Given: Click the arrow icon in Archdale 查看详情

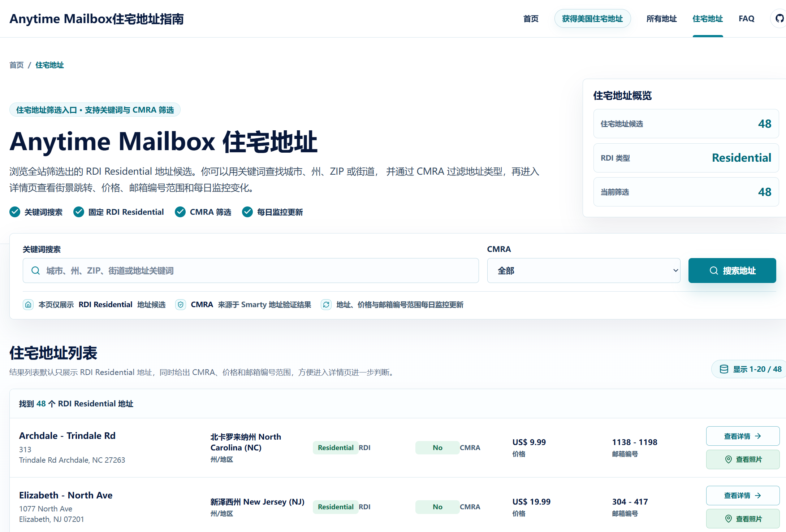Looking at the screenshot, I should point(758,436).
